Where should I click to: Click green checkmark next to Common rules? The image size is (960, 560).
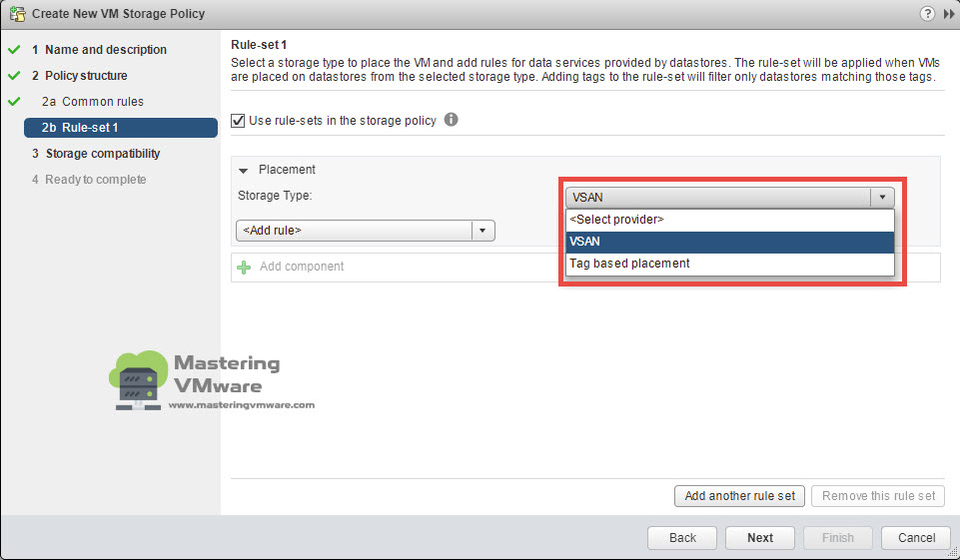pos(15,102)
